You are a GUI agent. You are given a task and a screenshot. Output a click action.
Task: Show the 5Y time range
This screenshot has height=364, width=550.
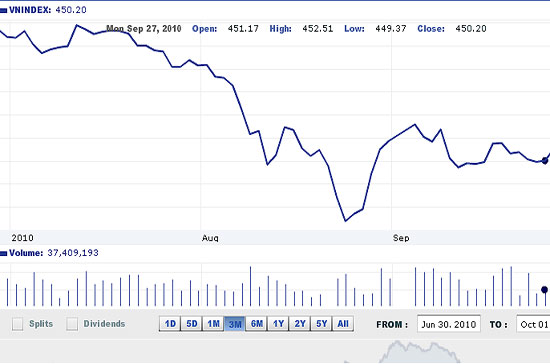pos(321,323)
